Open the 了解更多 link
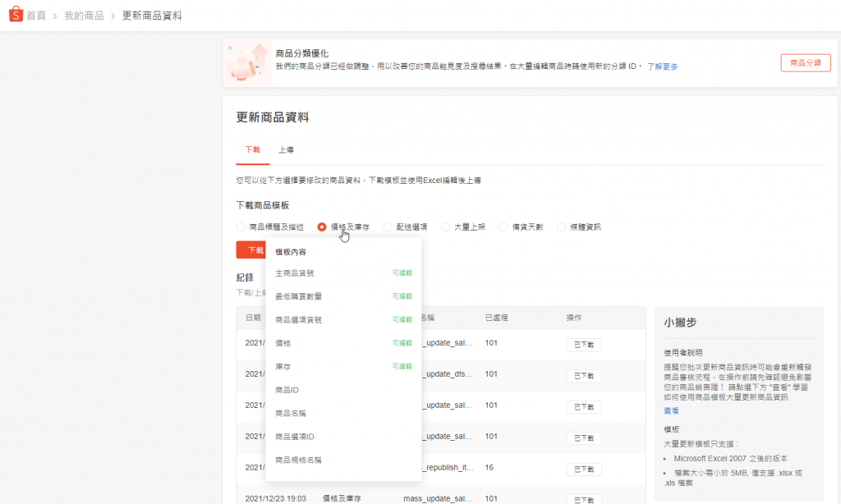841x504 pixels. pyautogui.click(x=662, y=66)
